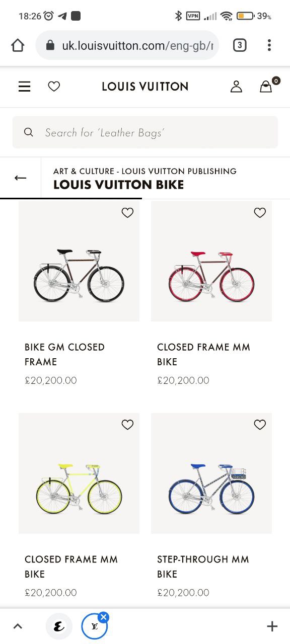Focus the Search for 'Leather Bags' field
This screenshot has height=644, width=290.
pos(145,132)
